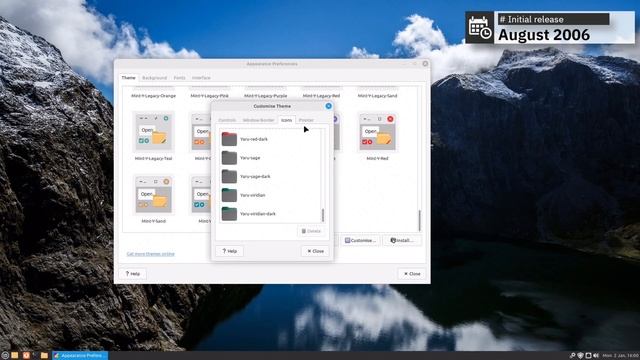Select the Yaru-viridian folder icon
This screenshot has width=640, height=360.
pos(229,195)
